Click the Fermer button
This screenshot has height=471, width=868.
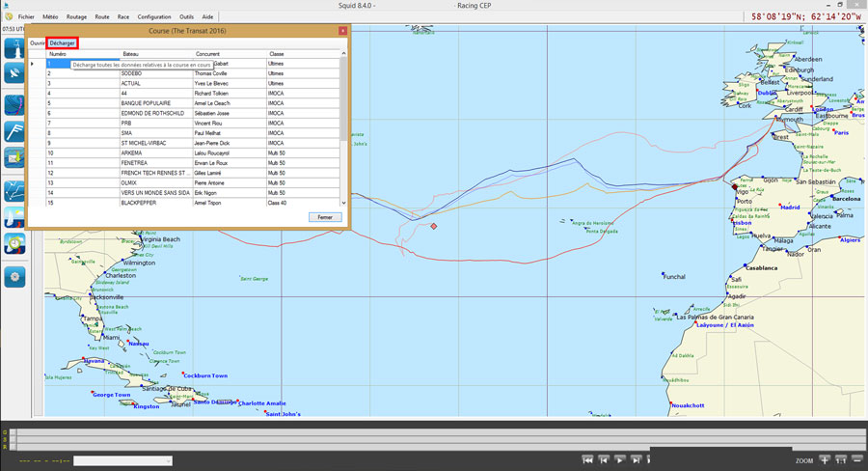(325, 217)
